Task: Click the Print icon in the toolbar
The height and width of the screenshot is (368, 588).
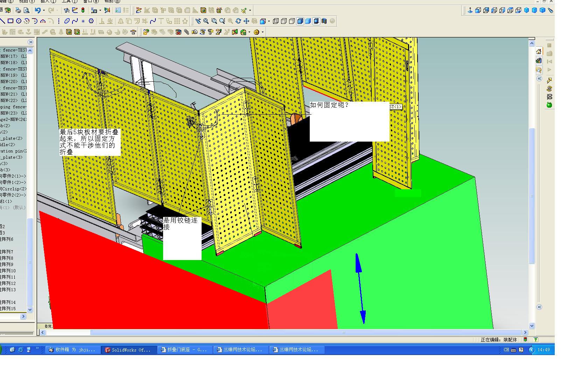Action: (19, 11)
